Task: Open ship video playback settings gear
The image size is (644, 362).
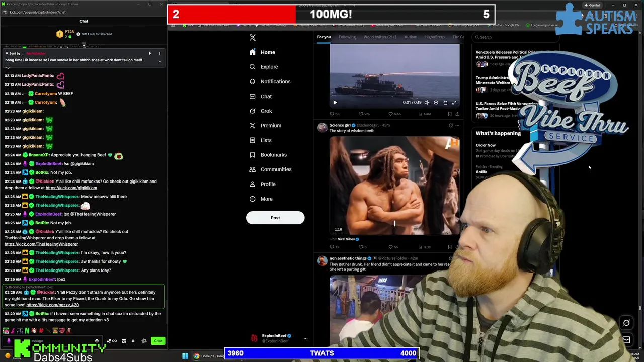Action: [x=436, y=103]
